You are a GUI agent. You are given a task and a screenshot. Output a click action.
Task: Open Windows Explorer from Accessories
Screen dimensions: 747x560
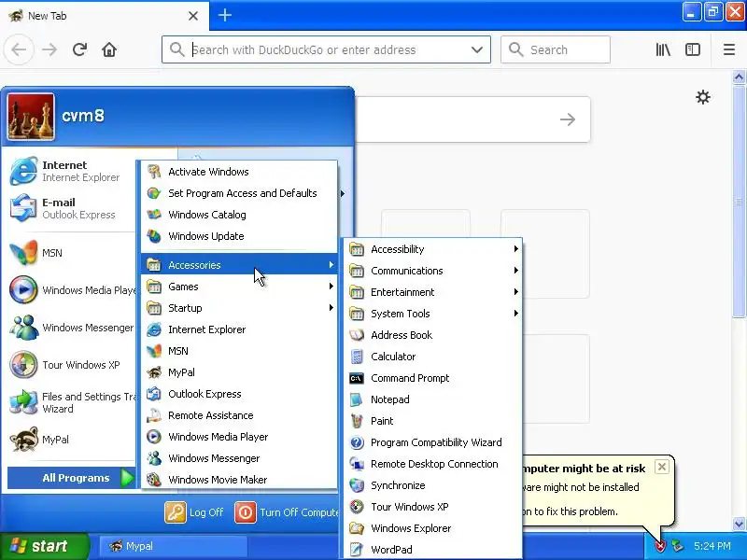432,527
